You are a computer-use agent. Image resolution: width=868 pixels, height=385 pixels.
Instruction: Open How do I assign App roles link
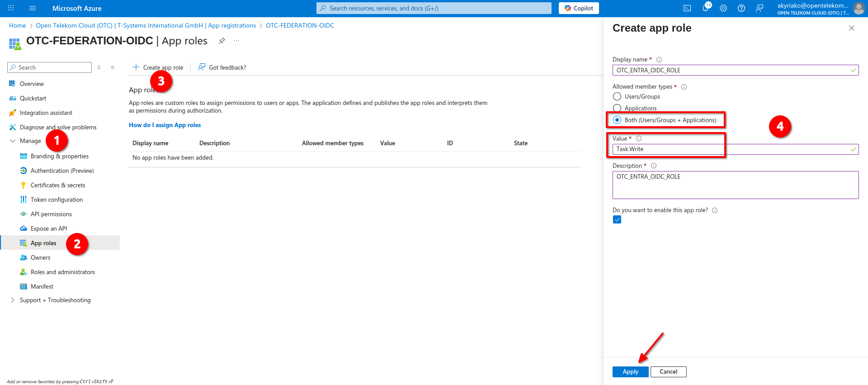(x=165, y=125)
